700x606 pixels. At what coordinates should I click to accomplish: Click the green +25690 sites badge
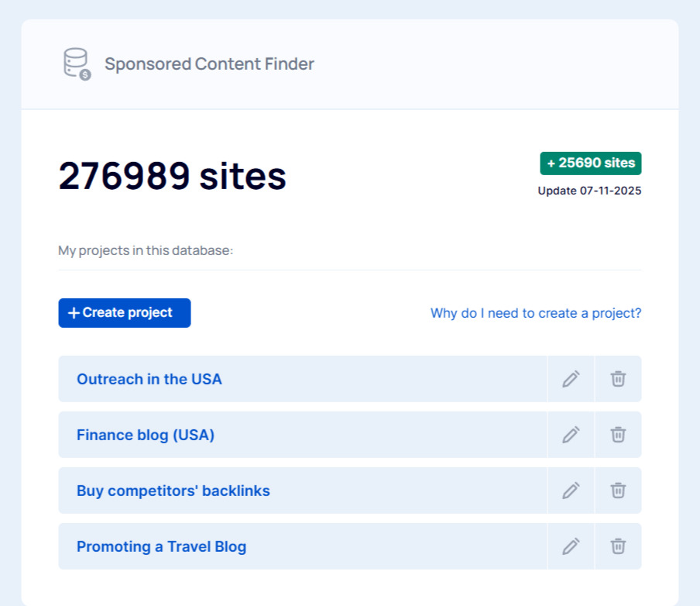[x=591, y=163]
